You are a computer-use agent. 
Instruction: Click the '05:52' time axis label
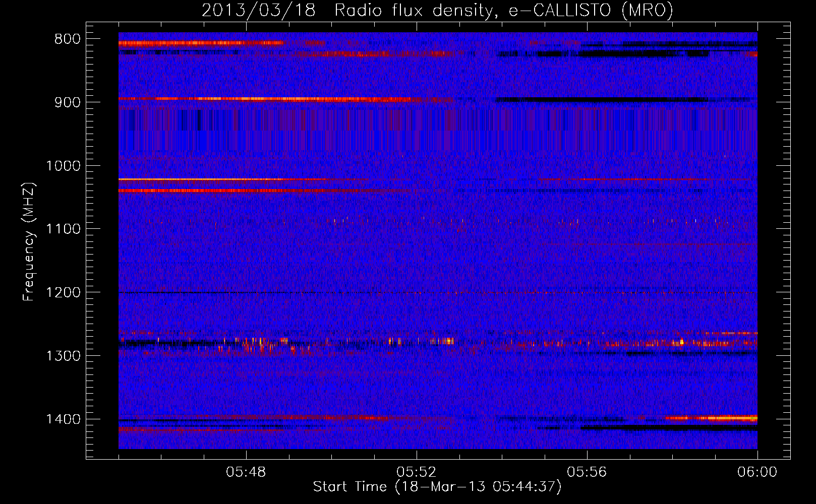(x=417, y=472)
